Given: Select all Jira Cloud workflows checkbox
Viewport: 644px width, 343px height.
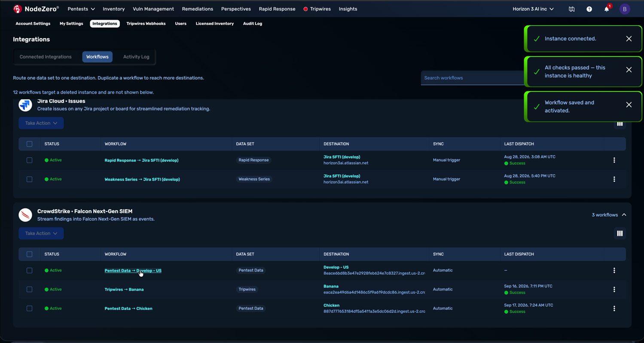Looking at the screenshot, I should click(29, 144).
